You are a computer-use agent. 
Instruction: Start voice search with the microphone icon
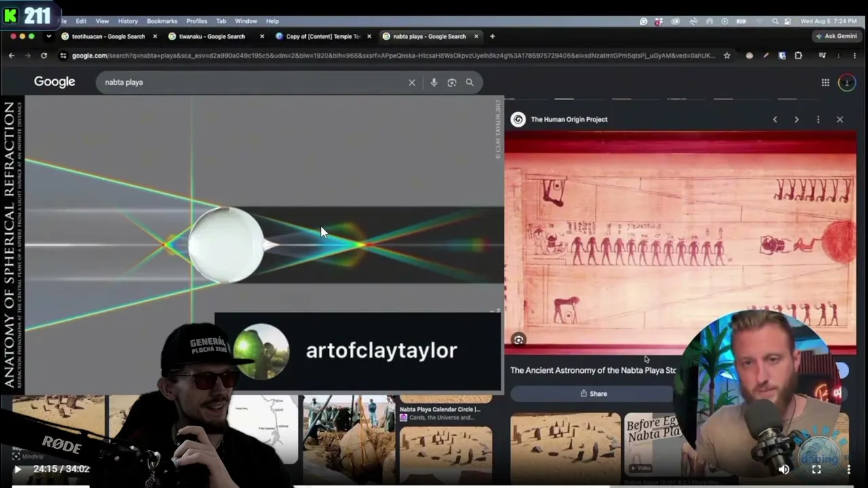tap(434, 83)
